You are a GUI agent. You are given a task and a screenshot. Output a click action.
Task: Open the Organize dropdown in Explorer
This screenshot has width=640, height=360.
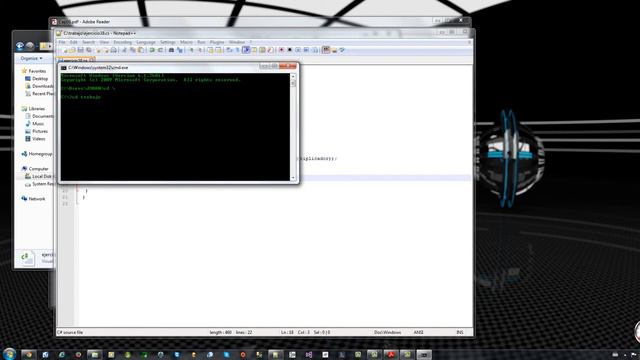[31, 58]
